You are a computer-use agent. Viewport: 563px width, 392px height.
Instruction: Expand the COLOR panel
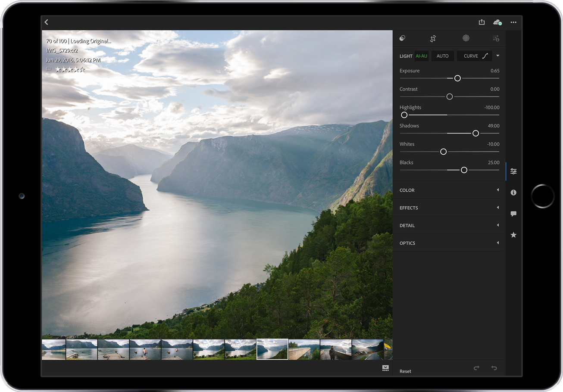(448, 190)
